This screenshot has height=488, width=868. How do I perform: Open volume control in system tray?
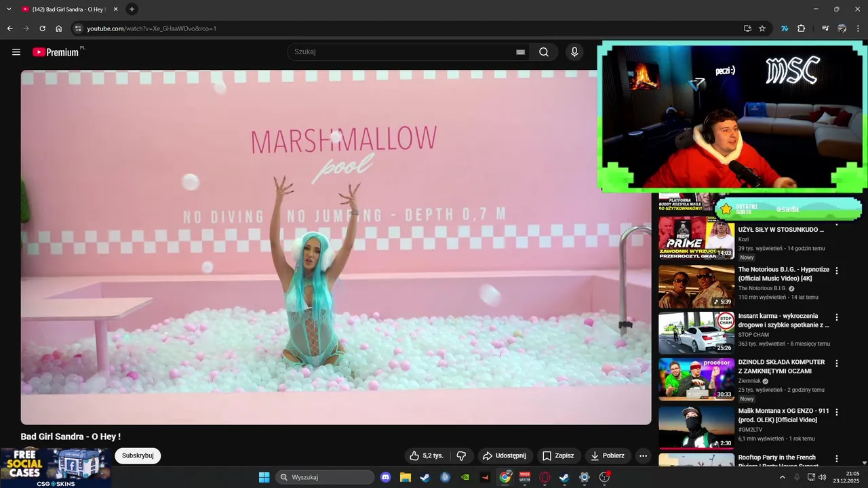(x=823, y=477)
